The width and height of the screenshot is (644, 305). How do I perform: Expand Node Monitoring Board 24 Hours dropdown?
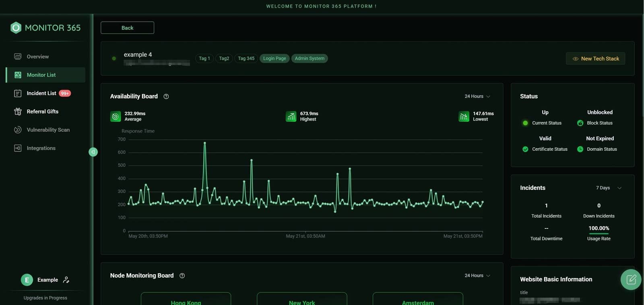477,276
